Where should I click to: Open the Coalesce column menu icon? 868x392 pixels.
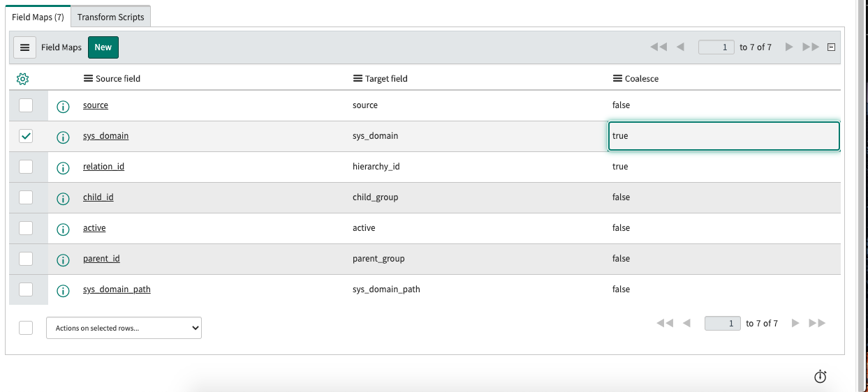(617, 79)
